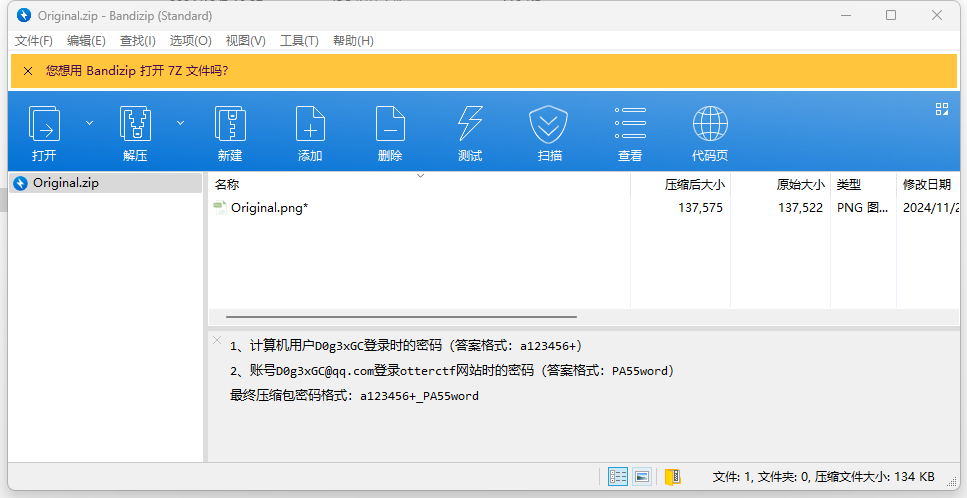Open the 查找(I) menu
Viewport: 967px width, 498px height.
[x=138, y=41]
